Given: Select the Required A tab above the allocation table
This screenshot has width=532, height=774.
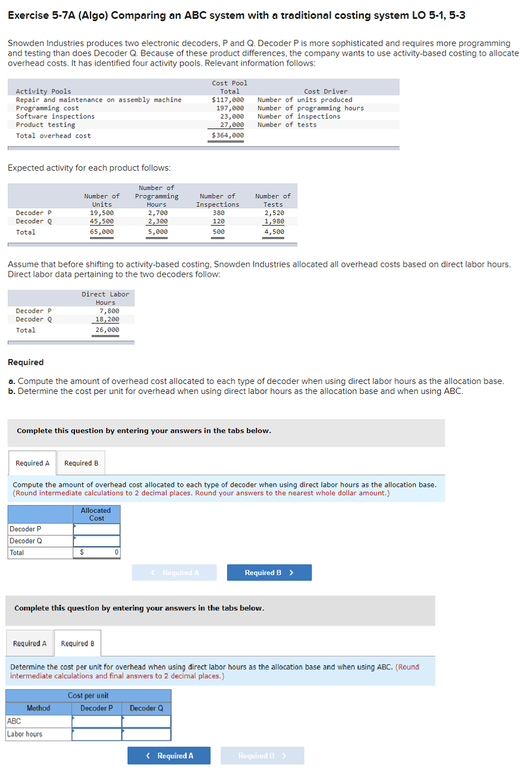Looking at the screenshot, I should 32,463.
